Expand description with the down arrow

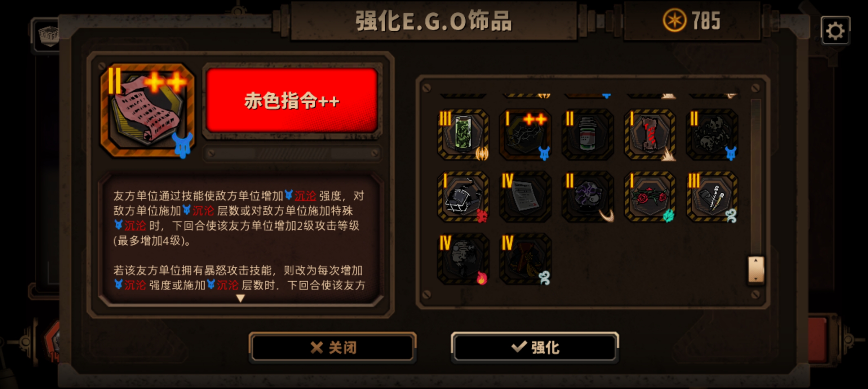tap(240, 298)
